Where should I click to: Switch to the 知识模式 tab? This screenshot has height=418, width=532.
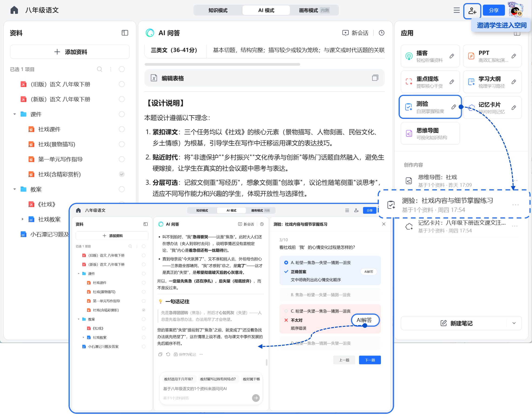218,10
